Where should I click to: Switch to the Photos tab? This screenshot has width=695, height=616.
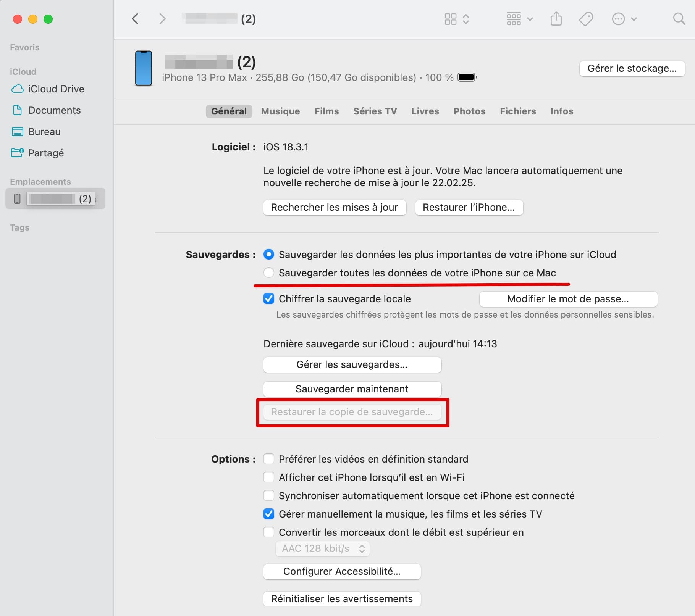(469, 111)
